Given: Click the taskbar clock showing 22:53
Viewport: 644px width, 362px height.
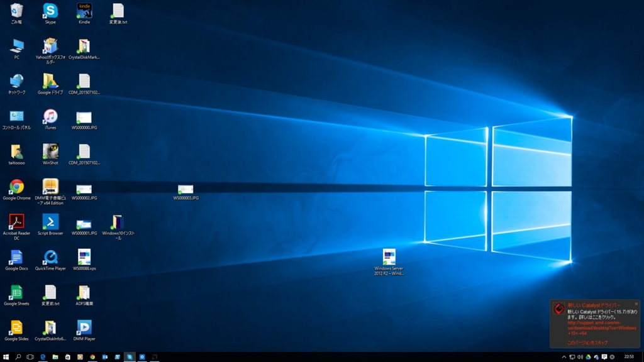Looking at the screenshot, I should (629, 357).
